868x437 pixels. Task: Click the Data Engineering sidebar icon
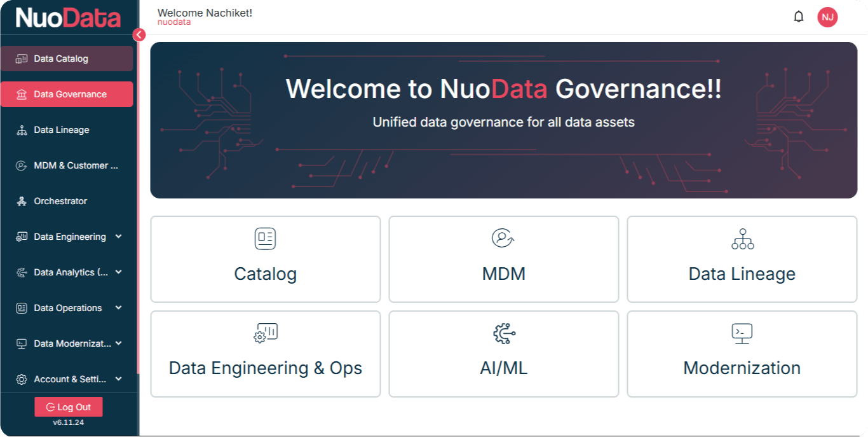(22, 237)
